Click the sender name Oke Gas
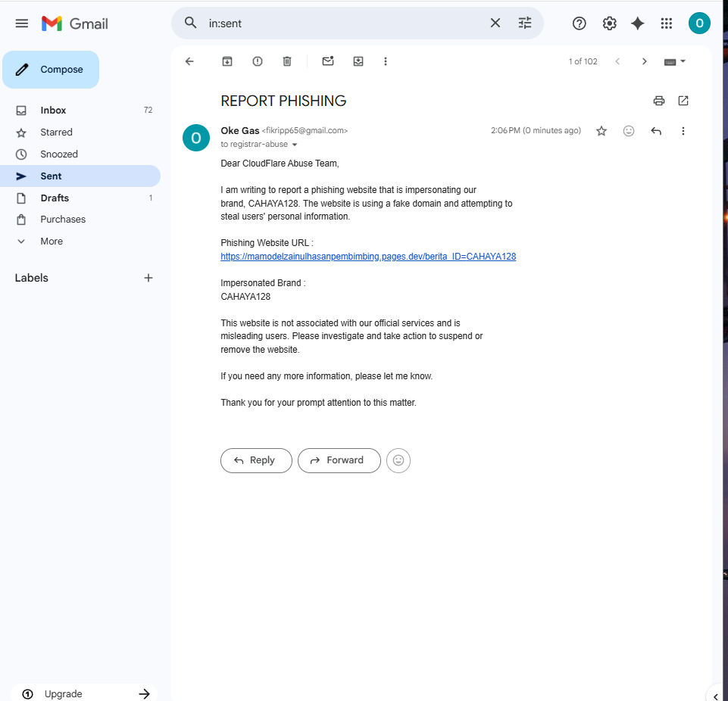This screenshot has height=701, width=728. (x=240, y=131)
